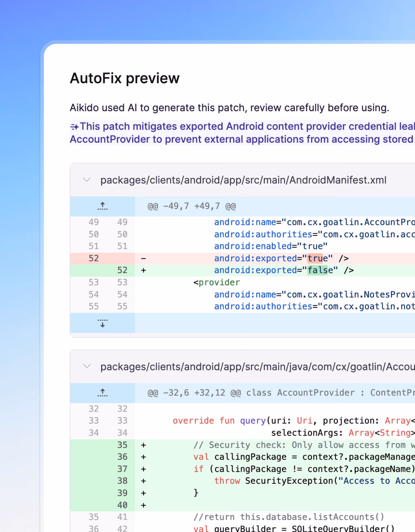Collapse the goatlin/Accou... file diff section
Image resolution: width=415 pixels, height=532 pixels.
click(x=87, y=366)
